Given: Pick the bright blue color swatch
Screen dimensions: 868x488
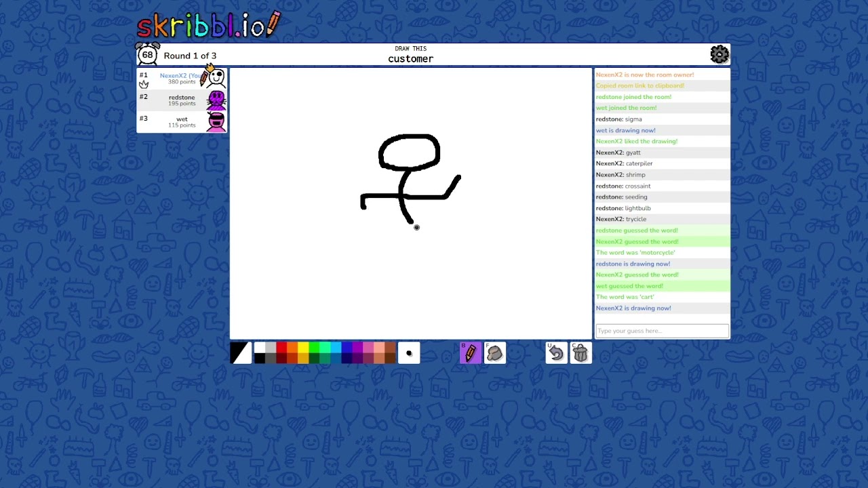Looking at the screenshot, I should point(347,348).
